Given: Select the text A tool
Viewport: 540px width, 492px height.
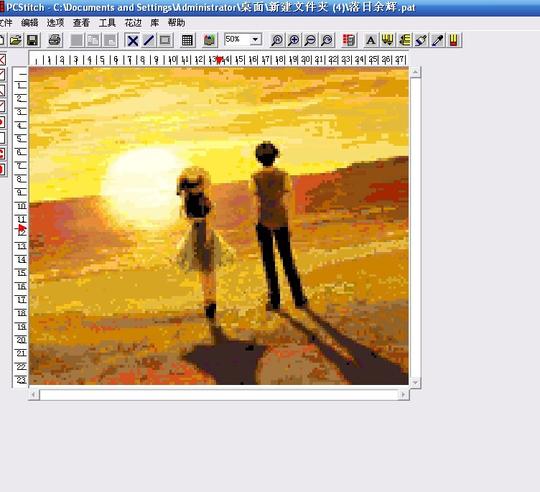Looking at the screenshot, I should [x=371, y=40].
